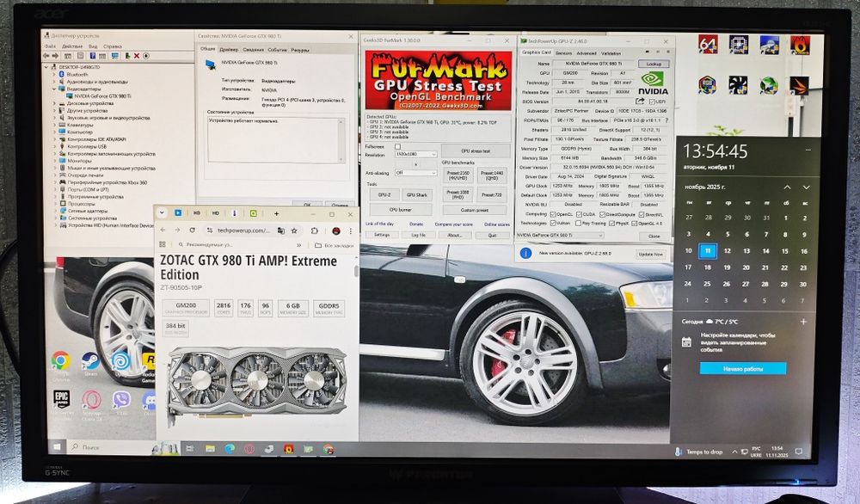Viewport: 860px width, 504px height.
Task: Open File Explorer from the taskbar
Action: click(x=210, y=449)
